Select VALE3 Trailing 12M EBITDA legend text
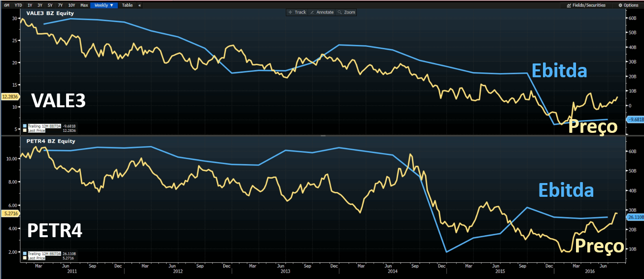644x279 pixels. pos(44,126)
